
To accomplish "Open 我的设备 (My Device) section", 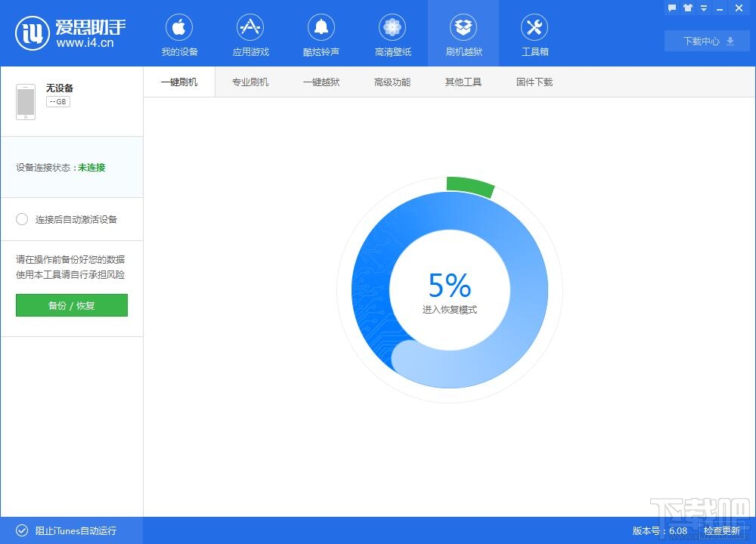I will click(179, 35).
